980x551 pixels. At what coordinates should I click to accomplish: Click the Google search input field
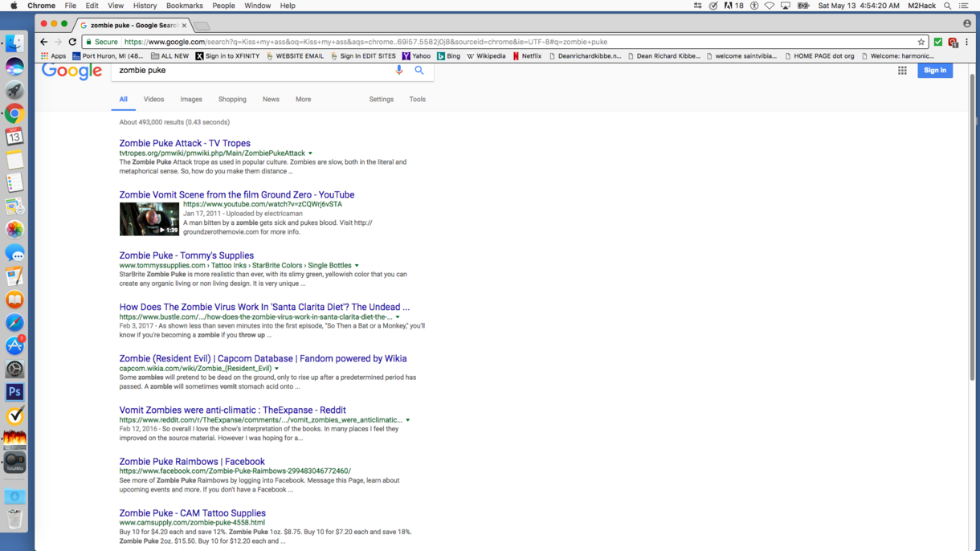(x=253, y=71)
